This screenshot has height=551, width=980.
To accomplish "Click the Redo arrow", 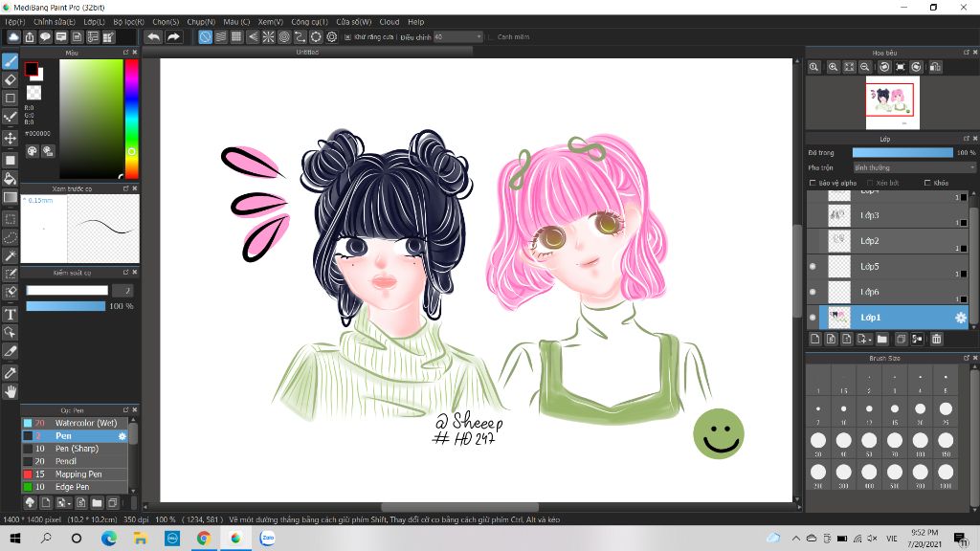I will pyautogui.click(x=173, y=37).
